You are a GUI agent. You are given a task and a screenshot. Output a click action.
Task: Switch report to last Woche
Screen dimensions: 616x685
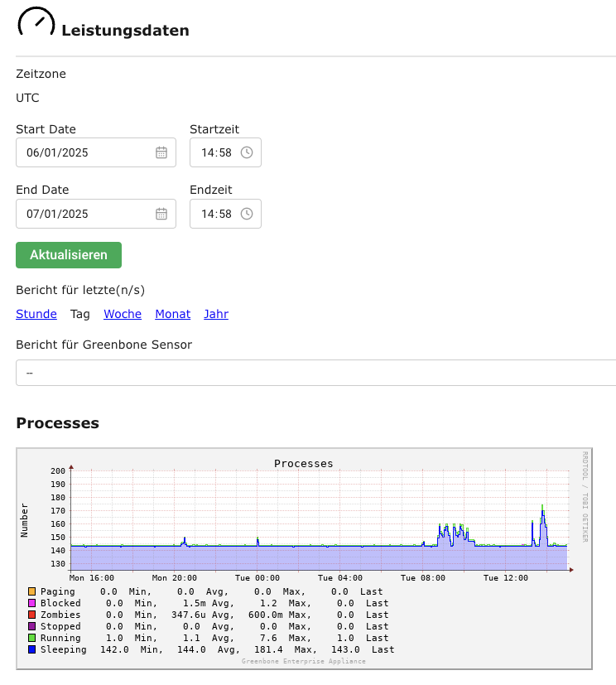pos(123,314)
